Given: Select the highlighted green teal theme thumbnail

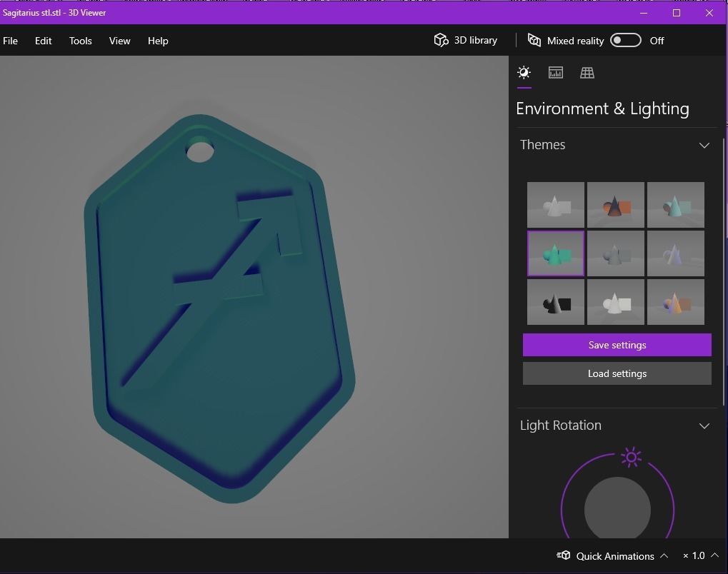Looking at the screenshot, I should tap(555, 253).
